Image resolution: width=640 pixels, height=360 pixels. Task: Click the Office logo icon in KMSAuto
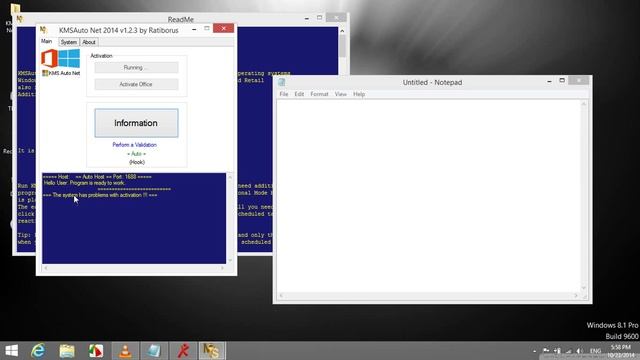coord(49,59)
